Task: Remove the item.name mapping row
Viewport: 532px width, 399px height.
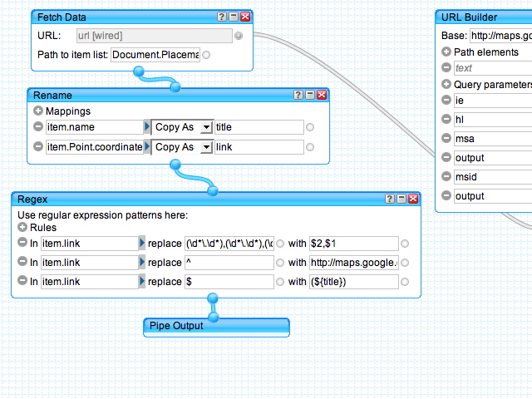Action: (x=38, y=127)
